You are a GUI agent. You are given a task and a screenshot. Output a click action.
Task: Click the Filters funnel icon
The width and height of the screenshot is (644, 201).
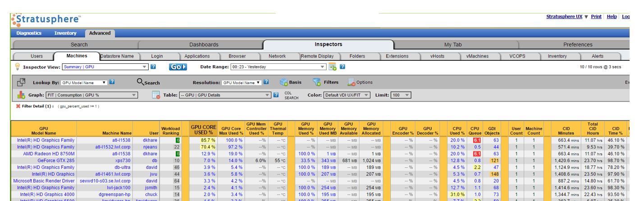317,82
